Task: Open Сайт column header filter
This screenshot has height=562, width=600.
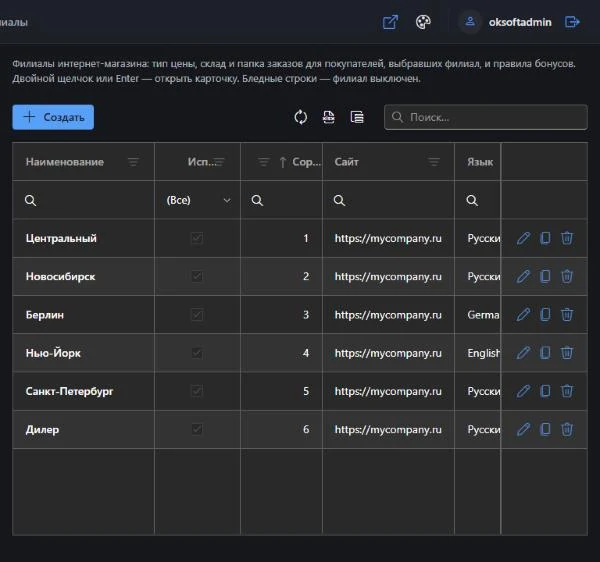Action: (434, 162)
